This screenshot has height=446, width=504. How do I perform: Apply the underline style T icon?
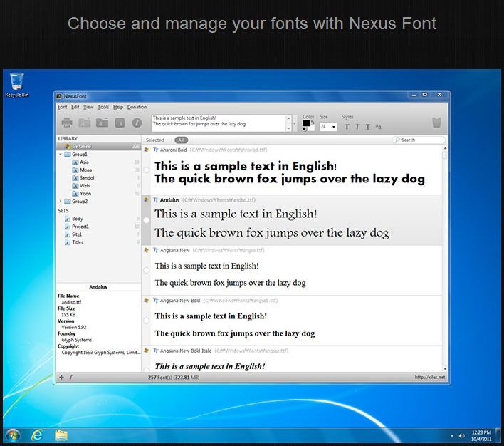(368, 127)
